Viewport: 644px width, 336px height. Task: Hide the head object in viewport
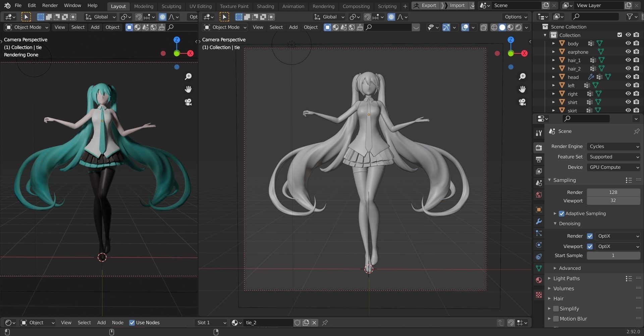pyautogui.click(x=628, y=77)
